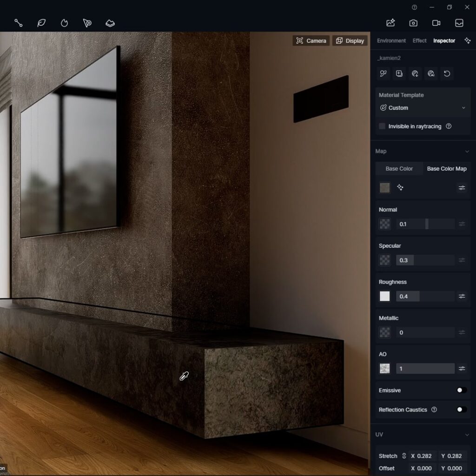Screen dimensions: 476x476
Task: Click the reset material arrow icon
Action: (x=447, y=73)
